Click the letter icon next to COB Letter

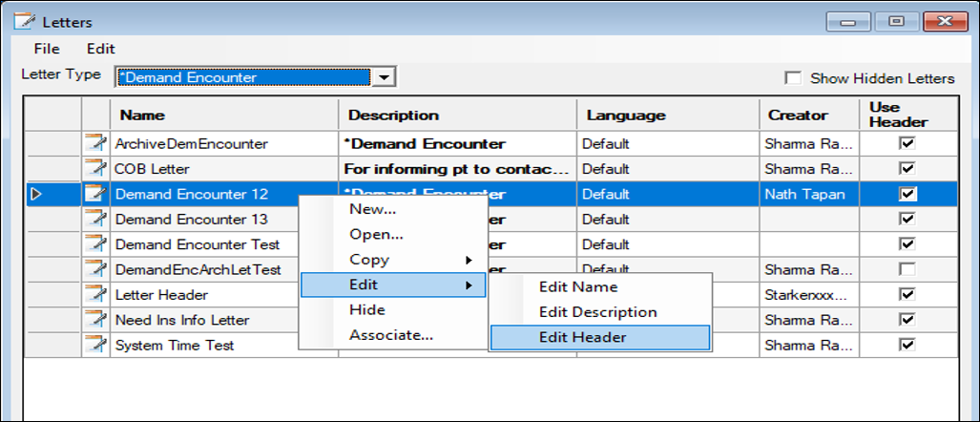(95, 169)
